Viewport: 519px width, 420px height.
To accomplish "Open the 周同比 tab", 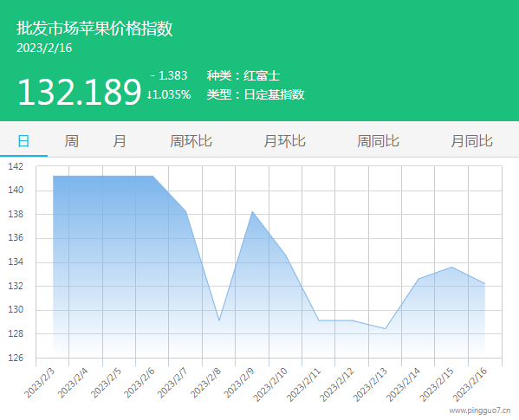I will [x=378, y=141].
